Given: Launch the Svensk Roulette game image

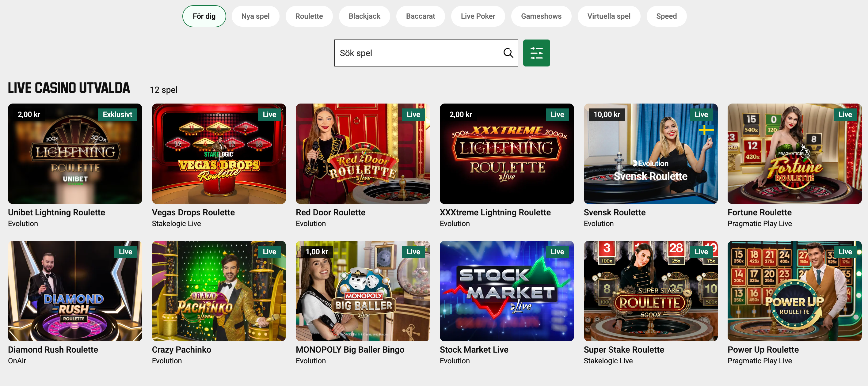Looking at the screenshot, I should pos(650,153).
